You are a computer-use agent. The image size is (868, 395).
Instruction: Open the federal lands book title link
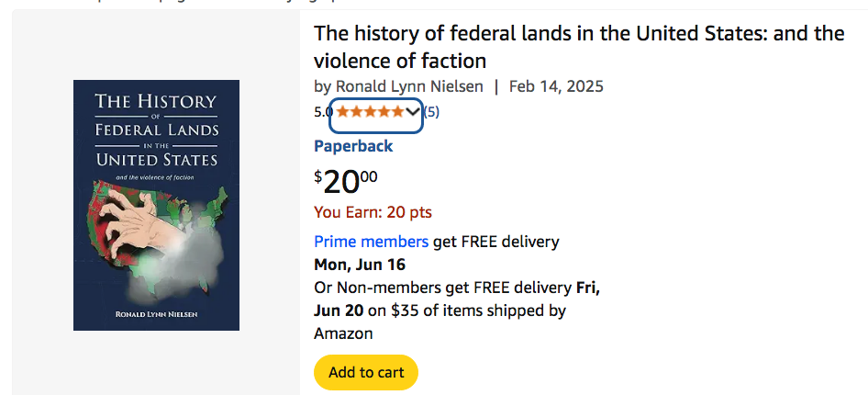coord(578,48)
